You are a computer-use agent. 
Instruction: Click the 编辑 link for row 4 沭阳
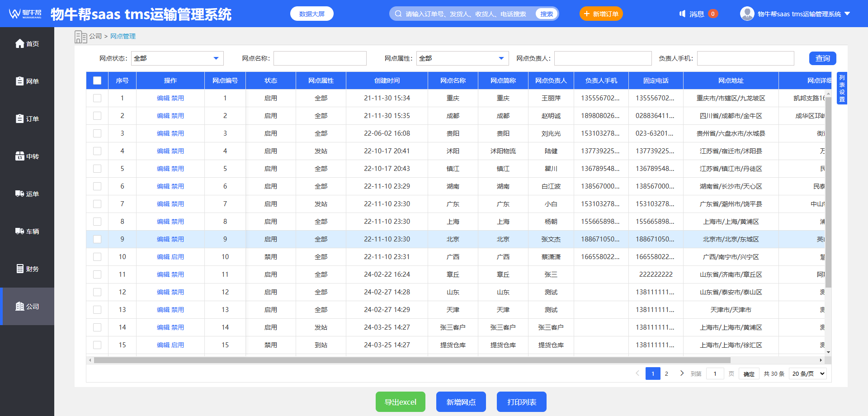pos(163,151)
